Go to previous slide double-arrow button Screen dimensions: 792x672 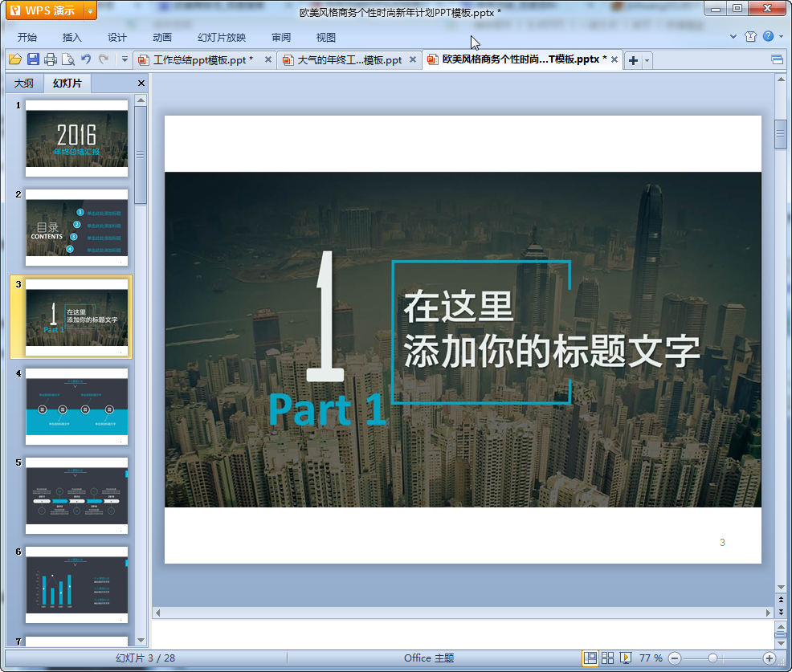click(x=781, y=600)
